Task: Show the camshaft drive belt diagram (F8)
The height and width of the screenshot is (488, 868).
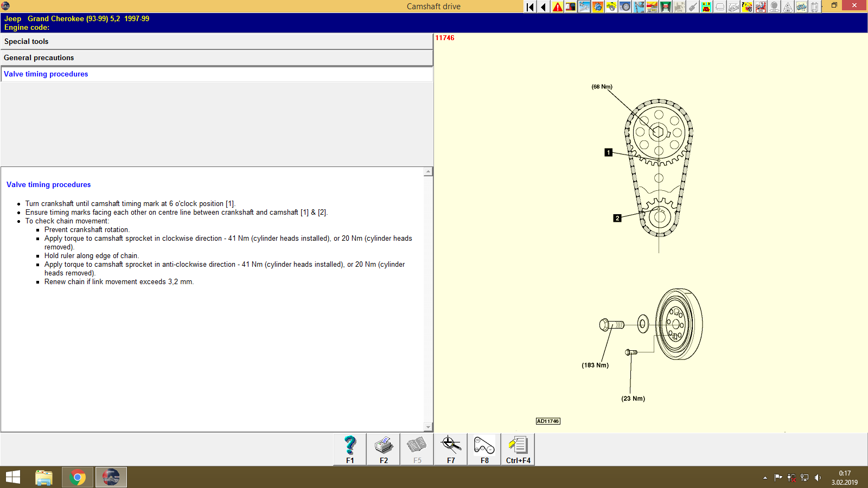Action: [x=483, y=449]
